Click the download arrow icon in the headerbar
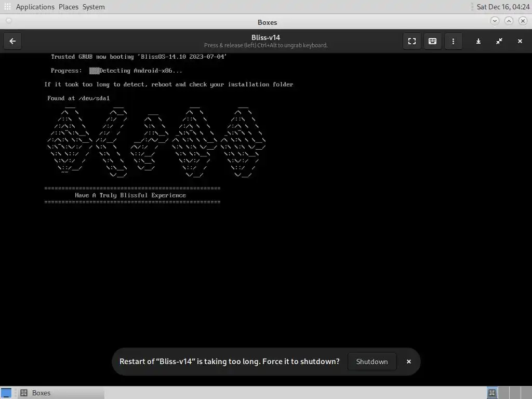This screenshot has width=532, height=399. click(x=478, y=41)
